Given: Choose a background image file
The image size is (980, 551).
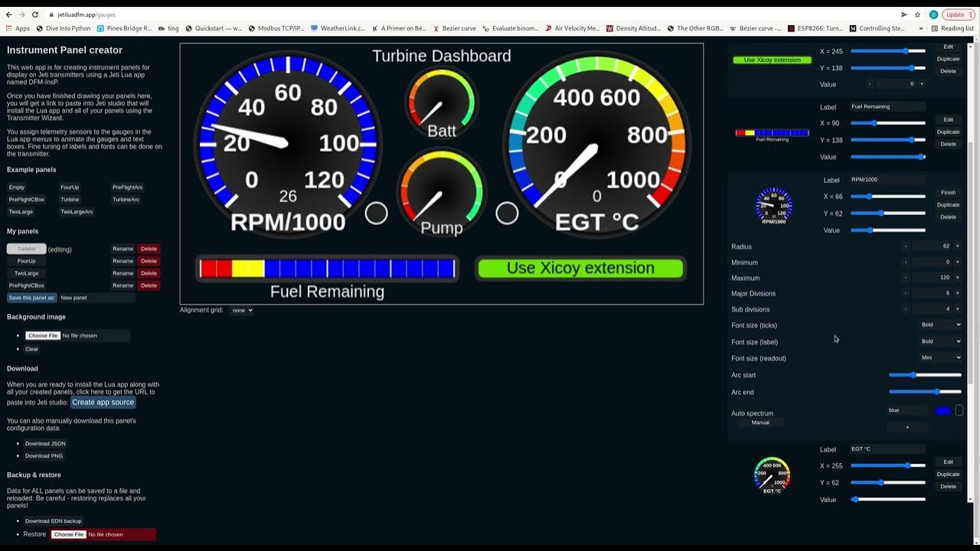Looking at the screenshot, I should tap(43, 335).
